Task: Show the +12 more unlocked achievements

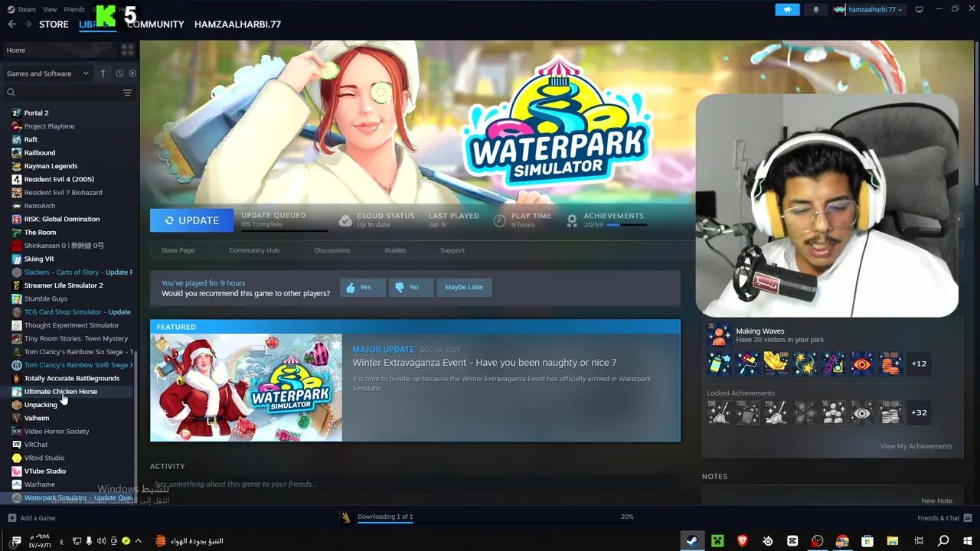Action: coord(919,364)
